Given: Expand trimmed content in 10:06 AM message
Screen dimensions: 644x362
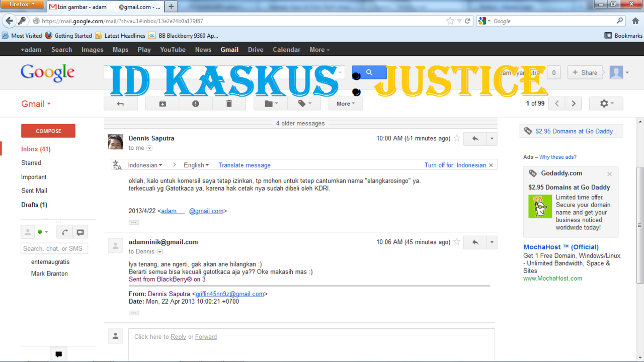Looking at the screenshot, I should (x=134, y=313).
